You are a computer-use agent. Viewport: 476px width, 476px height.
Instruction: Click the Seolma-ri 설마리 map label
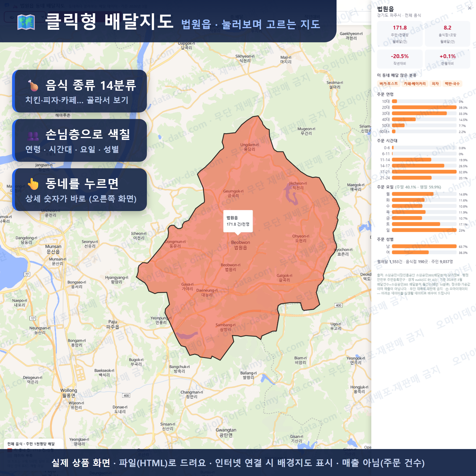click(x=335, y=85)
